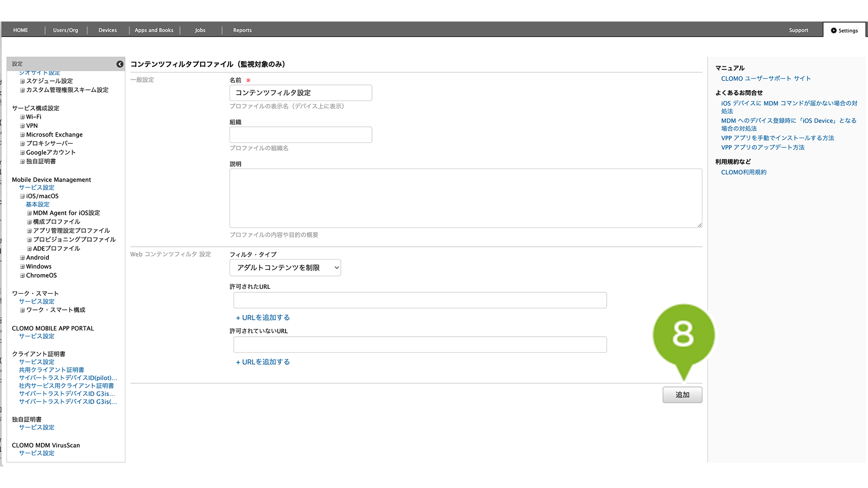
Task: Expand the ChromeOS tree node
Action: [22, 276]
